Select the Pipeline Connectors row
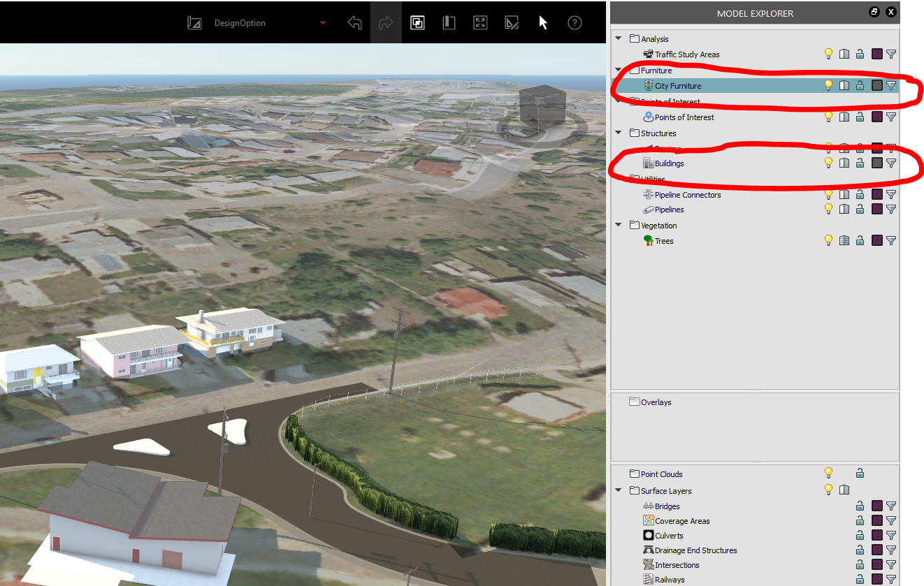Screen dimensions: 924x586 tap(755, 195)
